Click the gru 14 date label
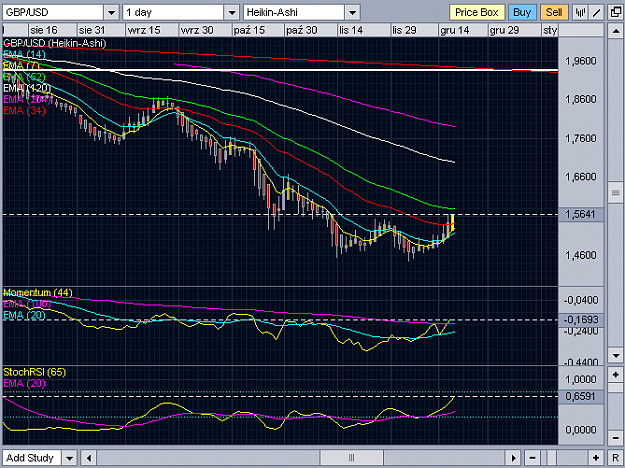Image resolution: width=625 pixels, height=468 pixels. (x=455, y=30)
